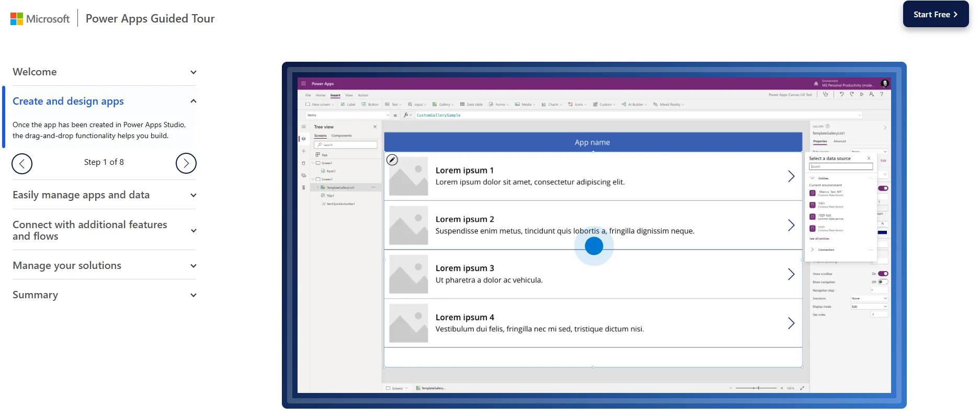Screen dimensions: 980x416
Task: Open the Items property dropdown
Action: pos(348,115)
